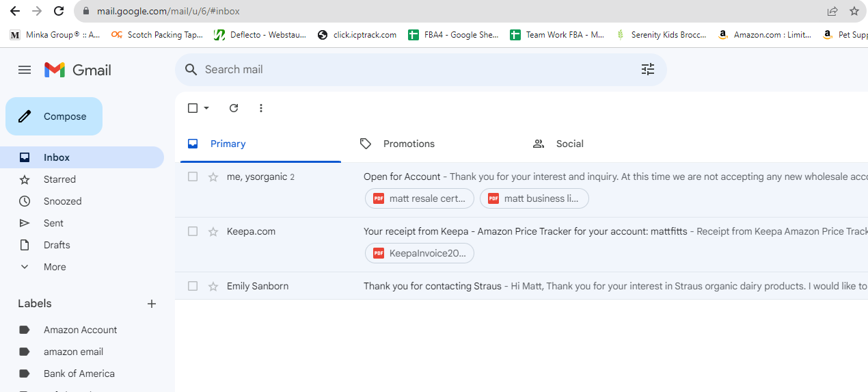868x392 pixels.
Task: Share this page icon in address bar
Action: tap(832, 11)
